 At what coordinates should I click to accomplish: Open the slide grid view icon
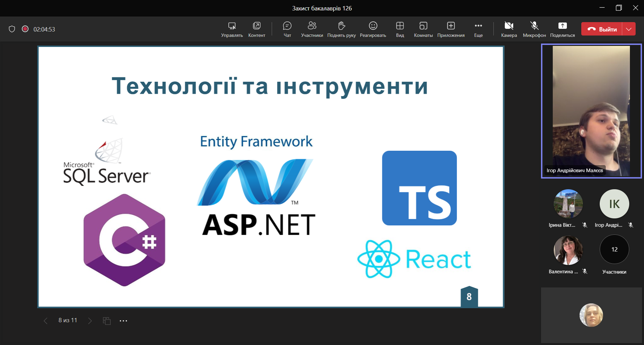pos(107,321)
